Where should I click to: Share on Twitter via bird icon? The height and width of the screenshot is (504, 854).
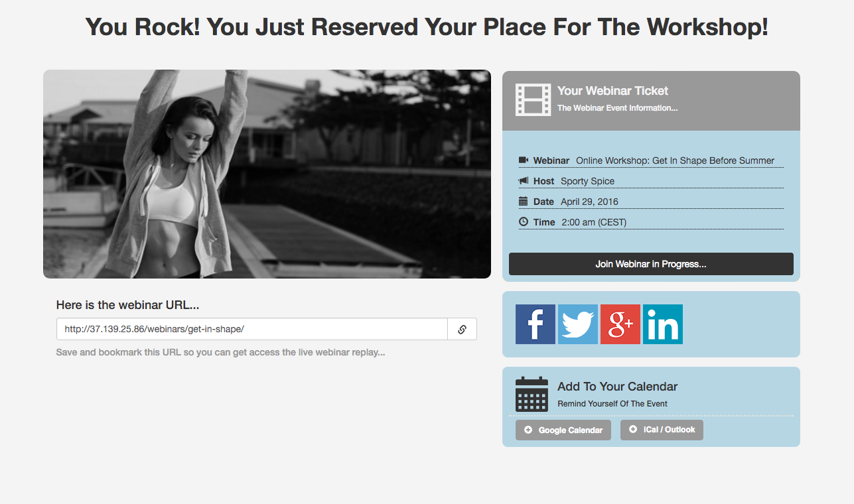pos(577,324)
